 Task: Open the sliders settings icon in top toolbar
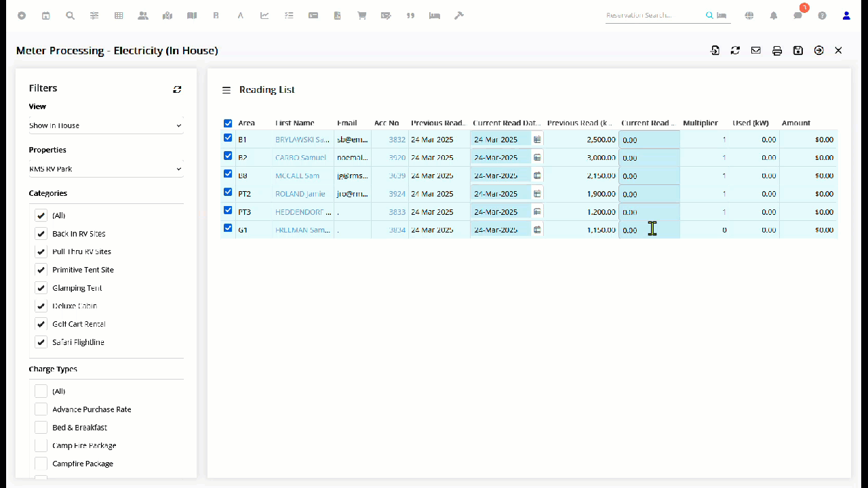pyautogui.click(x=94, y=16)
